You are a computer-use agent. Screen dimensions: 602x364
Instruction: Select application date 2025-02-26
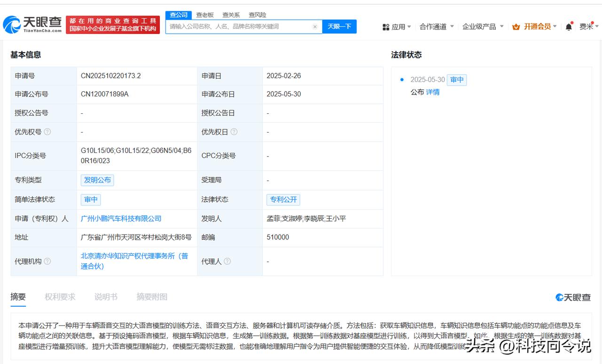pos(284,76)
